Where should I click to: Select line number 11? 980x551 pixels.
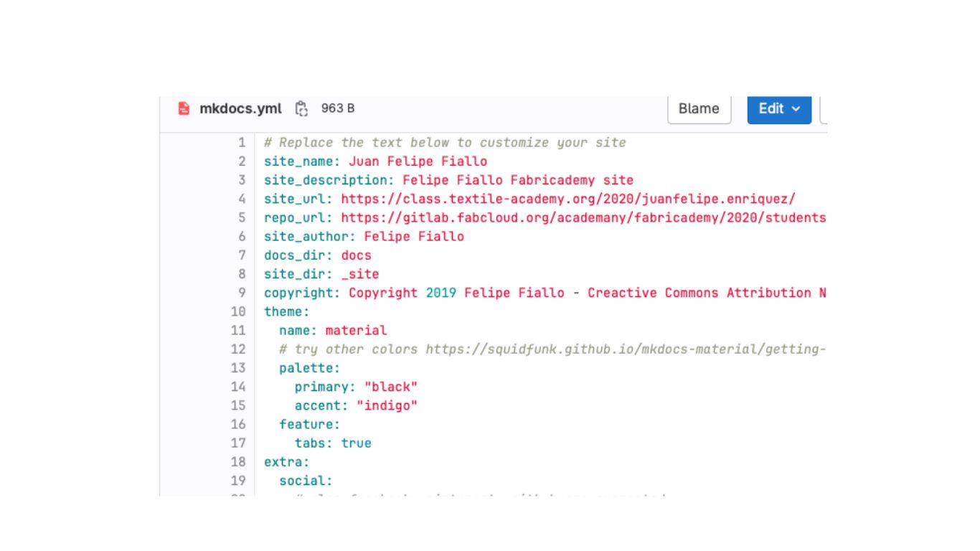coord(238,331)
